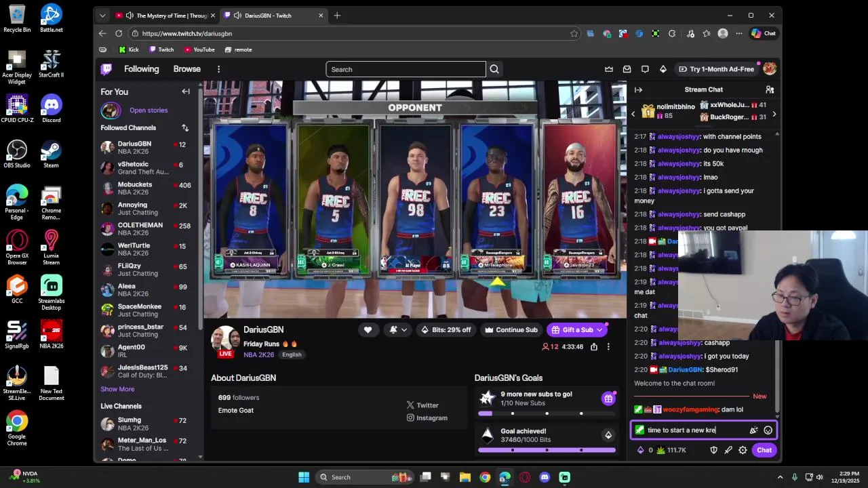Switch to DariusGBN - Twitch browser tab

(x=273, y=16)
